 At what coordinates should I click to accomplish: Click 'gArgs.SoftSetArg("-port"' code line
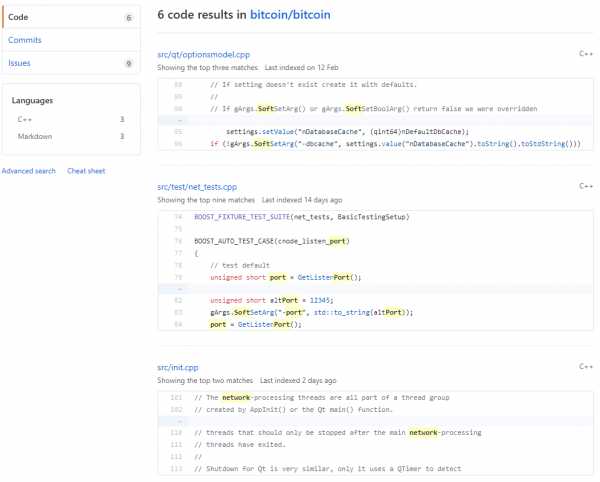coord(311,313)
